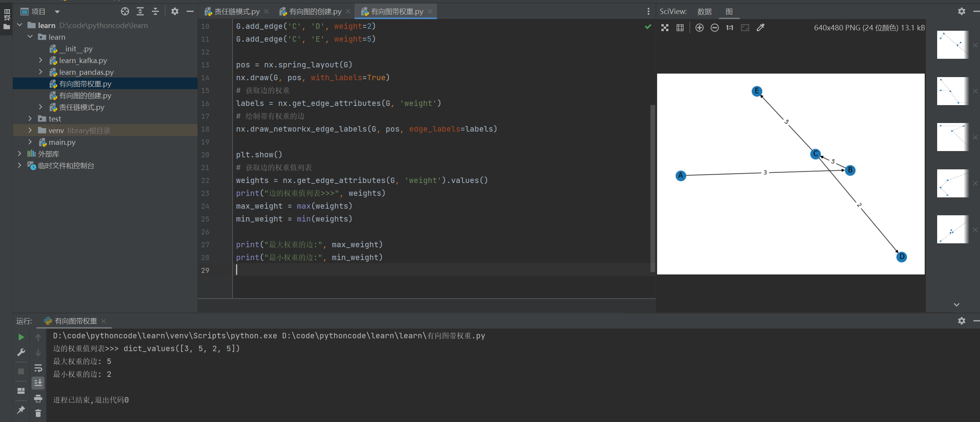Toggle the SciView grid display icon
This screenshot has height=422, width=980.
[680, 28]
